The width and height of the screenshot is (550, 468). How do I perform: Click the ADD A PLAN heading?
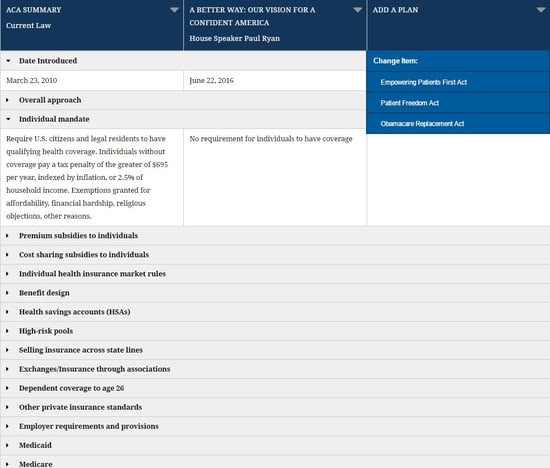(x=395, y=10)
